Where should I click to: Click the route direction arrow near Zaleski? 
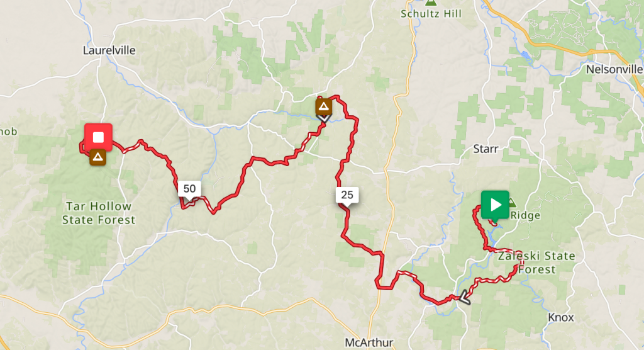tap(465, 297)
